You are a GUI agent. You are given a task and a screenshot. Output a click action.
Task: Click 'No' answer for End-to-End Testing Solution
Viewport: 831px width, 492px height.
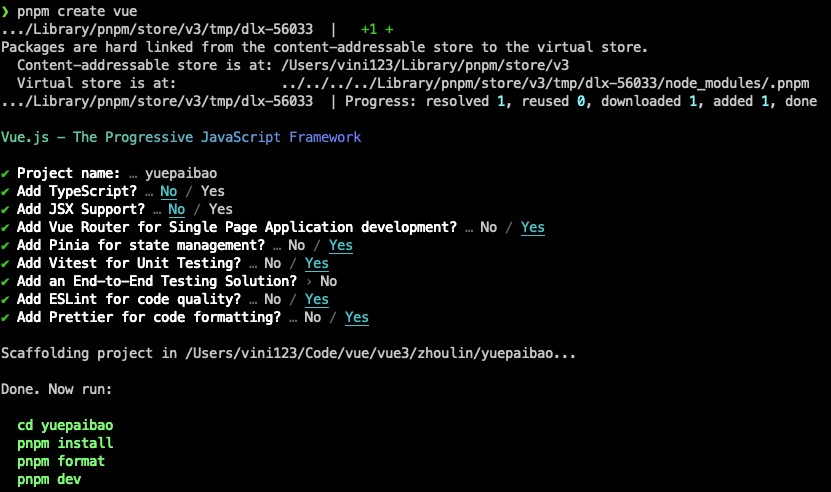(x=329, y=282)
